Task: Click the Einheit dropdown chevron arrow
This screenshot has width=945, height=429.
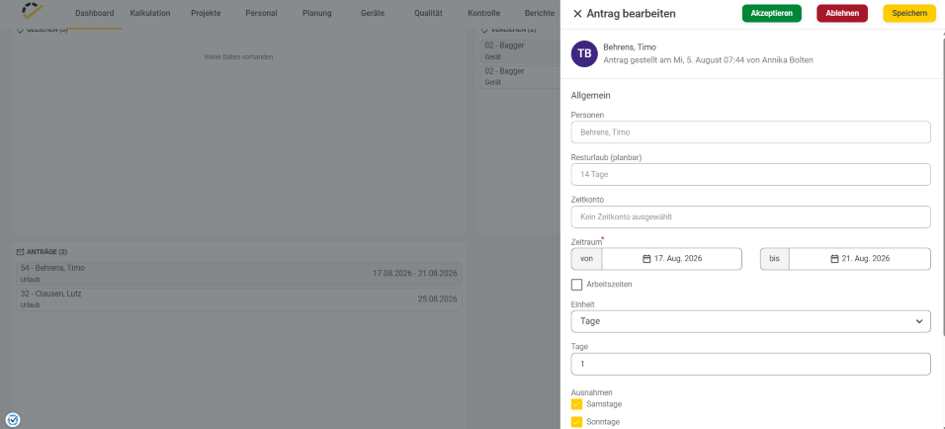Action: [x=919, y=321]
